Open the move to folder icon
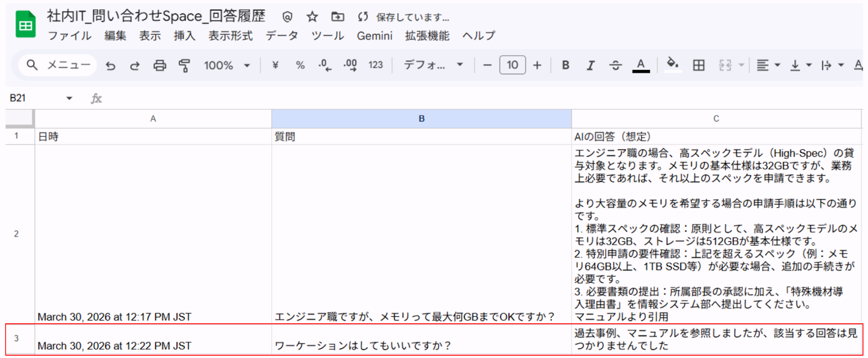868x358 pixels. [337, 17]
